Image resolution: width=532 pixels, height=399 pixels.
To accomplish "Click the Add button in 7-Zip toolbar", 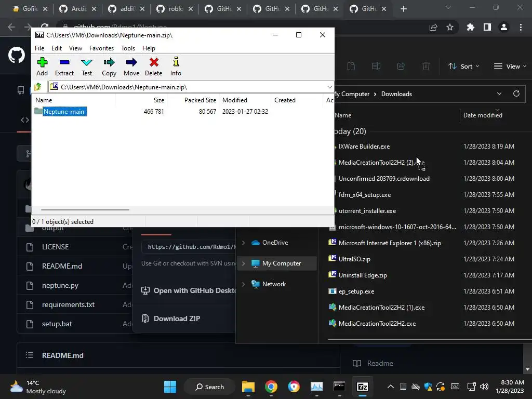I will click(x=42, y=66).
